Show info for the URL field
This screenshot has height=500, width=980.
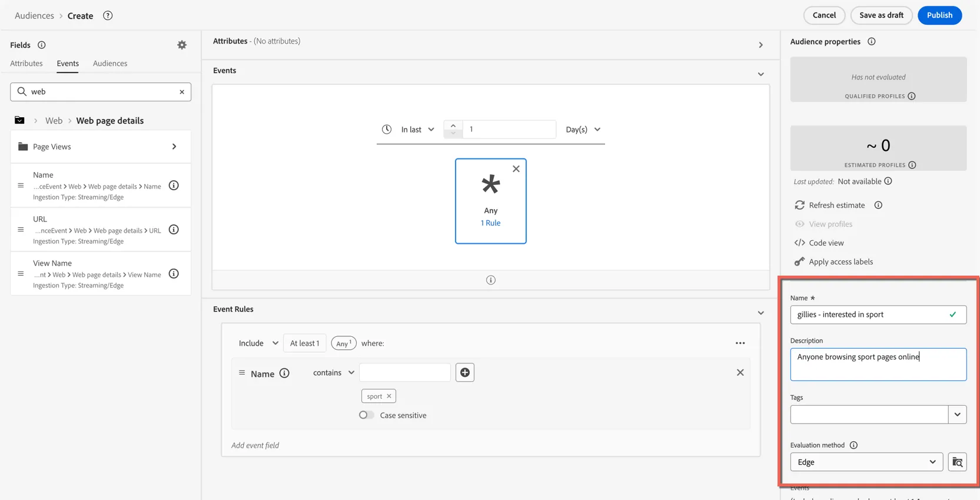click(x=174, y=230)
